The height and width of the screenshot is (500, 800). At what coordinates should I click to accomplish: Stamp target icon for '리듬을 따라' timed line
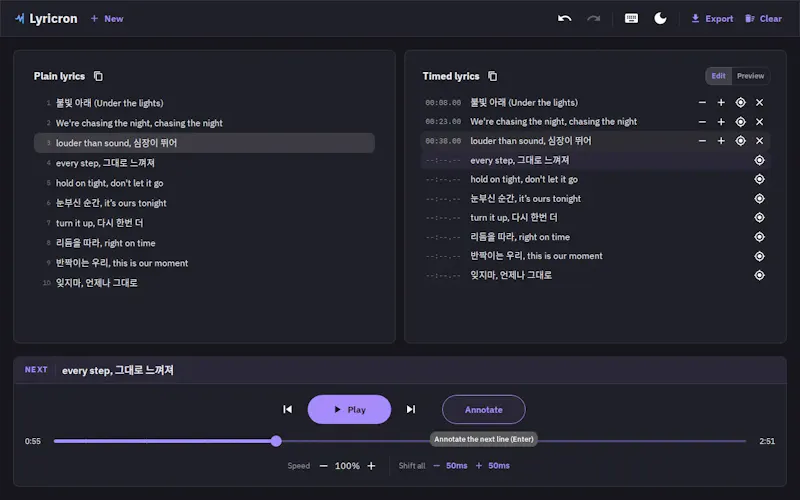point(759,237)
